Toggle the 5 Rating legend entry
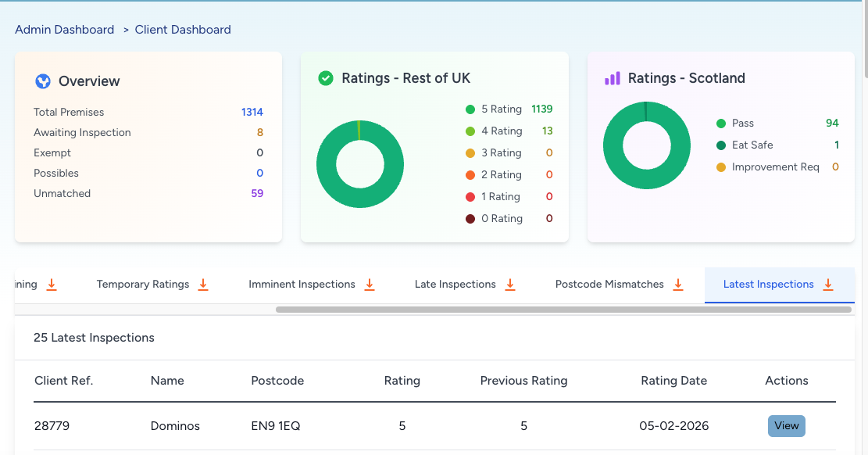868x455 pixels. click(x=501, y=109)
